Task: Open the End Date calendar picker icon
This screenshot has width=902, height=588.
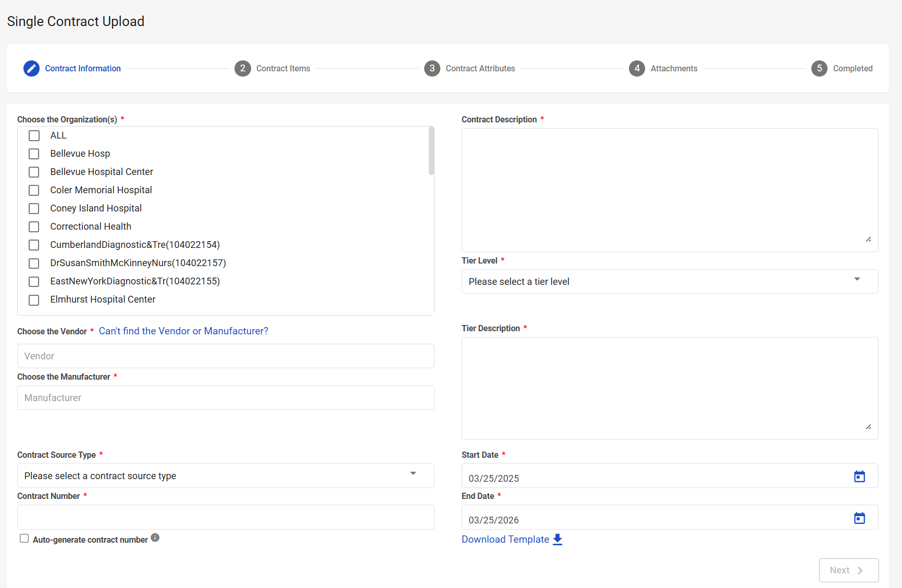Action: 859,518
